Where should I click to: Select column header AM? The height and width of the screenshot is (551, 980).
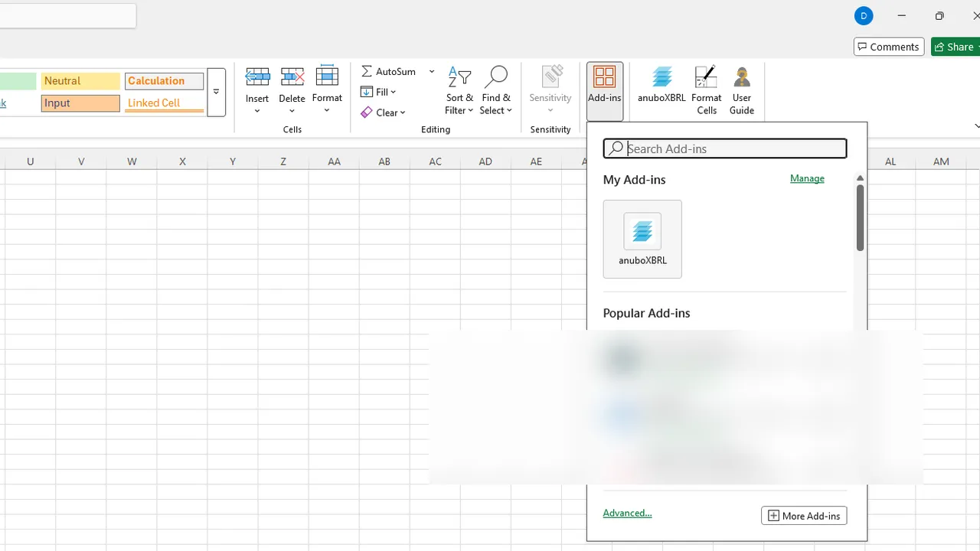[941, 161]
